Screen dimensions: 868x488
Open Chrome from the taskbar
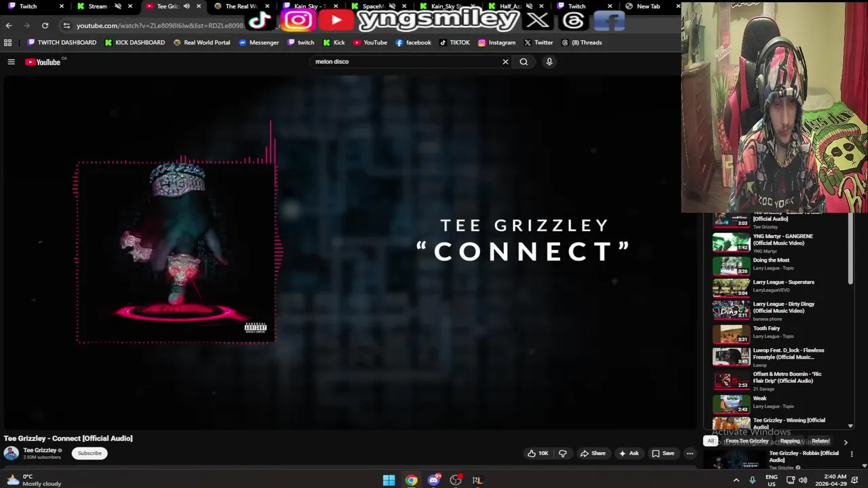[411, 481]
